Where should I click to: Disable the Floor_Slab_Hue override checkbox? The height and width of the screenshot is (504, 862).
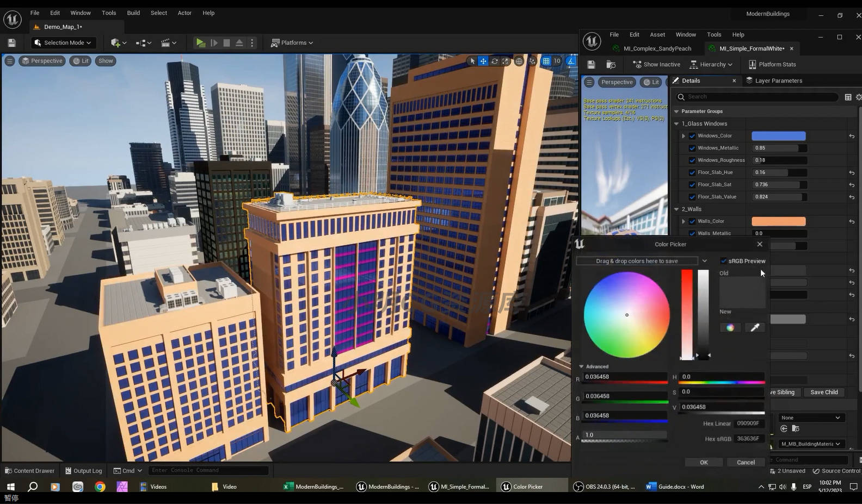pyautogui.click(x=692, y=172)
